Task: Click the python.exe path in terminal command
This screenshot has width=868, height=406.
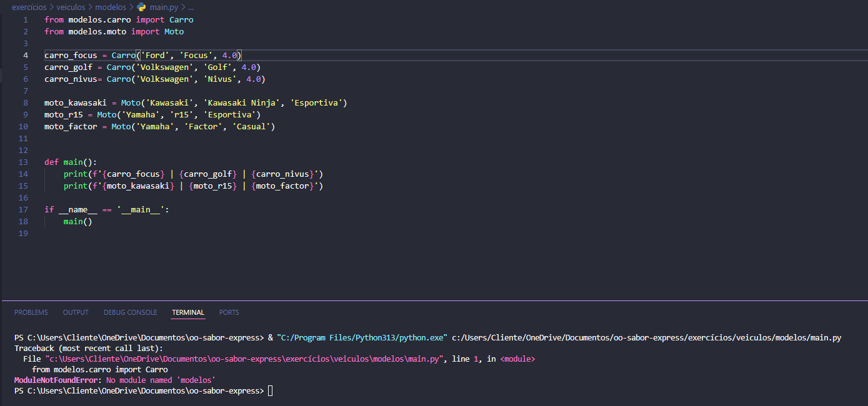Action: pos(362,338)
